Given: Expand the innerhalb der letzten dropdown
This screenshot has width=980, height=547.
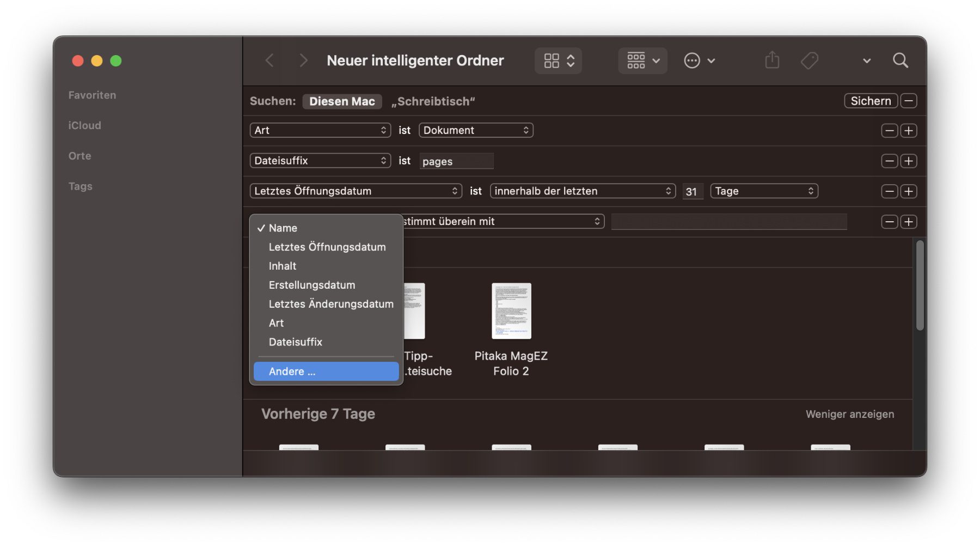Looking at the screenshot, I should point(582,191).
